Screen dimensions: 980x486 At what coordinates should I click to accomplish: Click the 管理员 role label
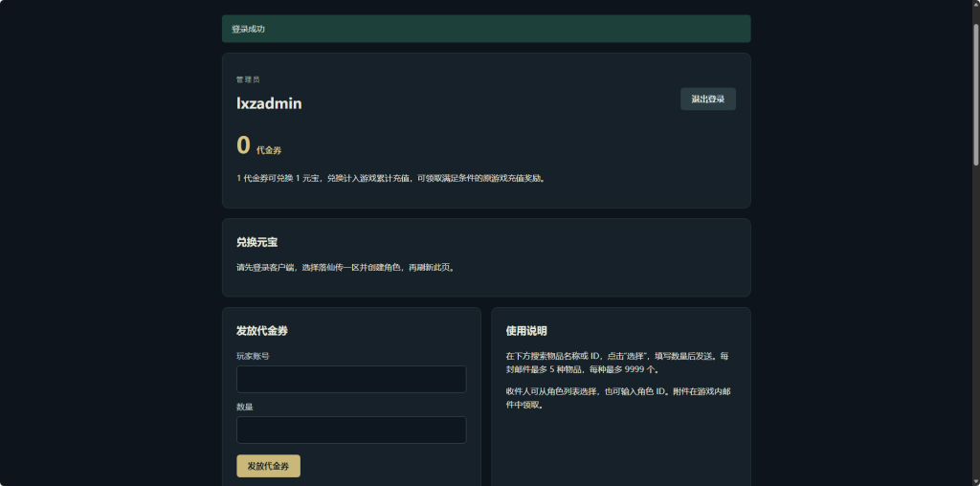248,80
